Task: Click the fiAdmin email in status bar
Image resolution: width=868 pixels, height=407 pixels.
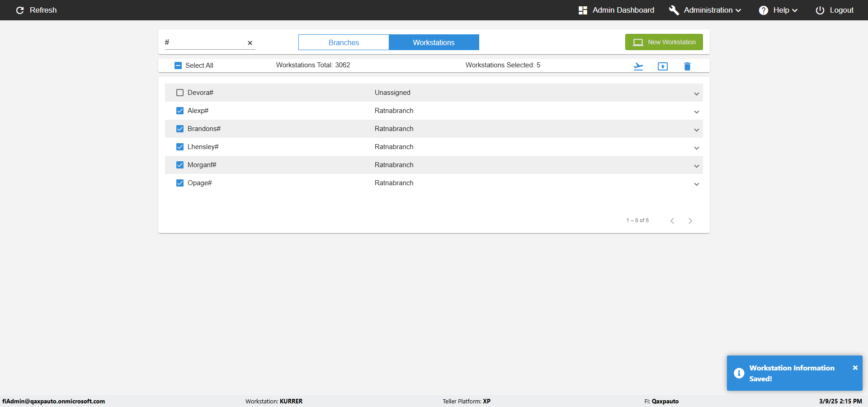Action: (53, 401)
